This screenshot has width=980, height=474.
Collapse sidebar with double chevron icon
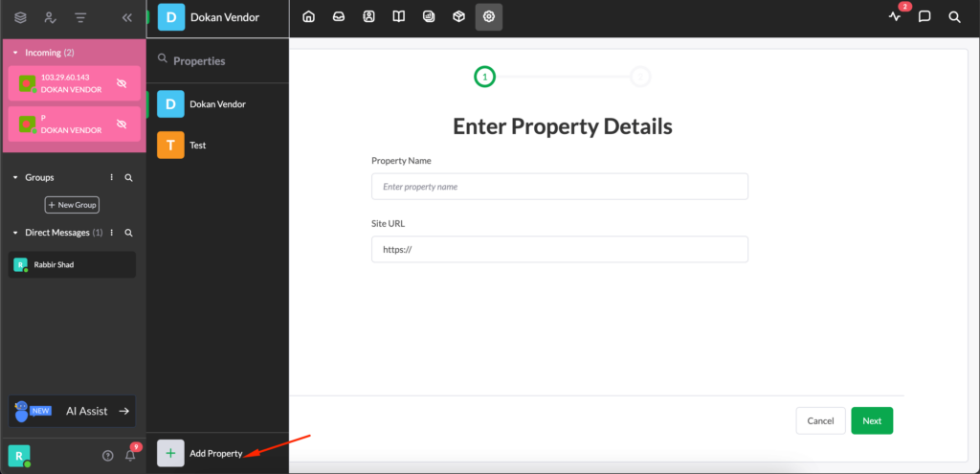[127, 17]
